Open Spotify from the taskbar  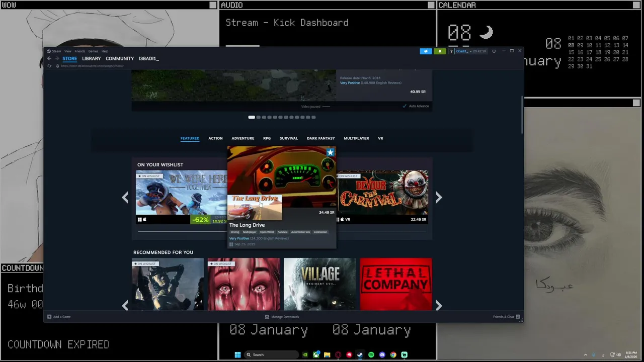tap(371, 354)
